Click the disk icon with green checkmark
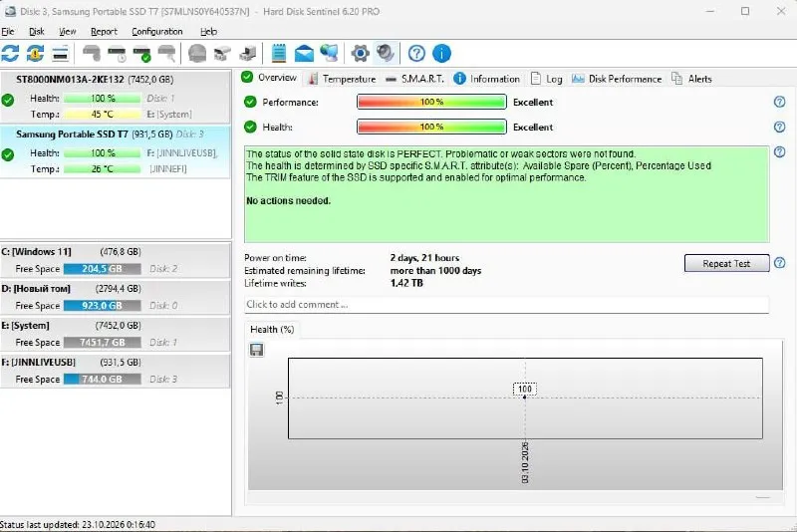 pyautogui.click(x=141, y=54)
